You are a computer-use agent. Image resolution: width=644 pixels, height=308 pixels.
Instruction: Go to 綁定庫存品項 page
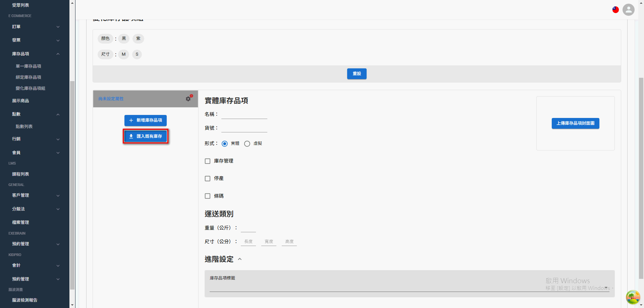click(29, 77)
